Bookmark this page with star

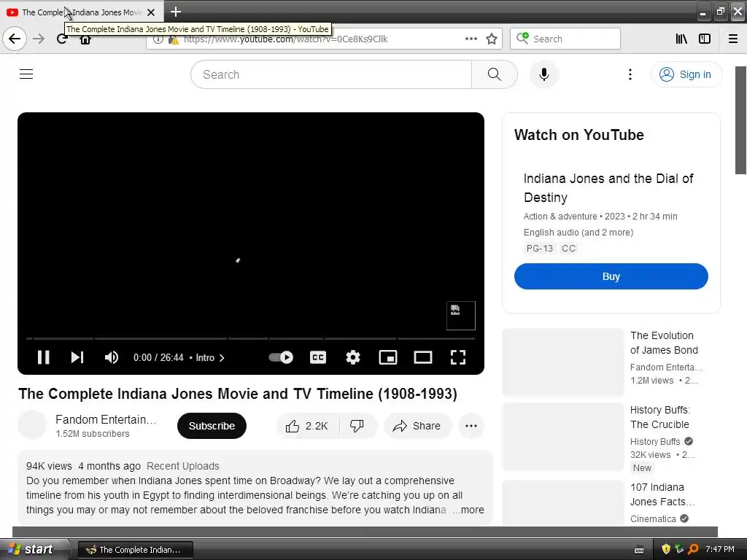(x=492, y=39)
